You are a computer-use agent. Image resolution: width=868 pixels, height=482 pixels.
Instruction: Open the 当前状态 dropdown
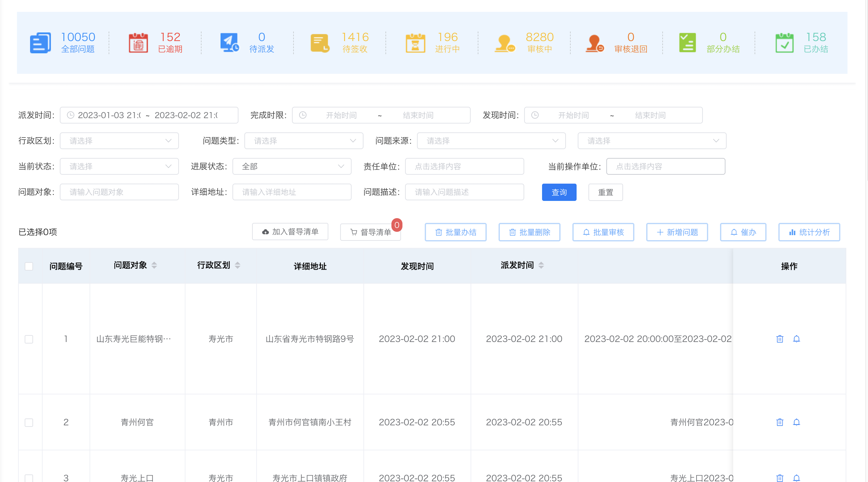tap(119, 166)
